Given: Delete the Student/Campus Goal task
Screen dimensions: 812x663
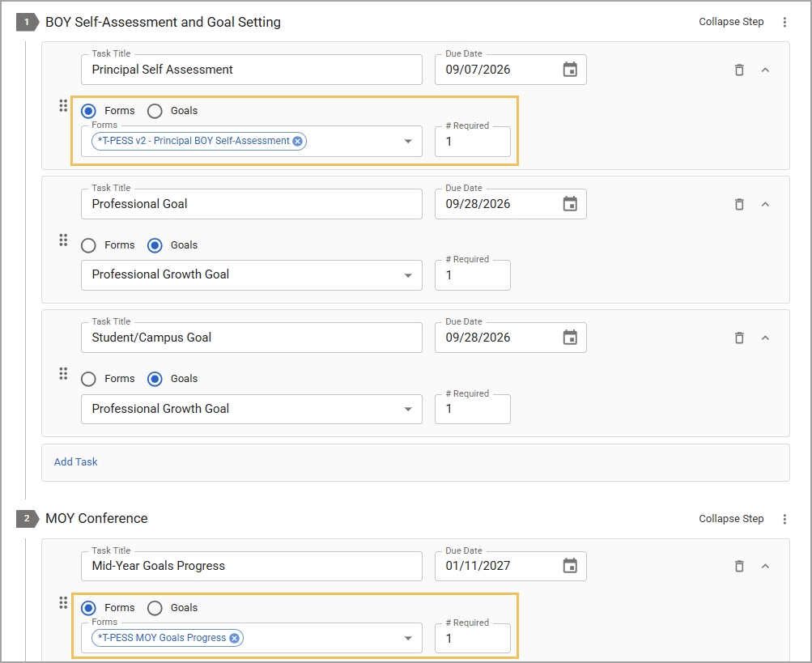Looking at the screenshot, I should coord(739,338).
